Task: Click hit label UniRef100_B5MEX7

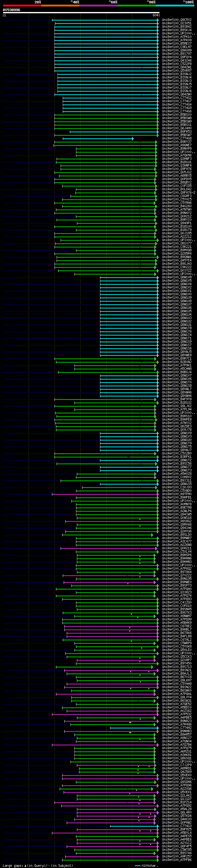Action: pyautogui.click(x=177, y=43)
